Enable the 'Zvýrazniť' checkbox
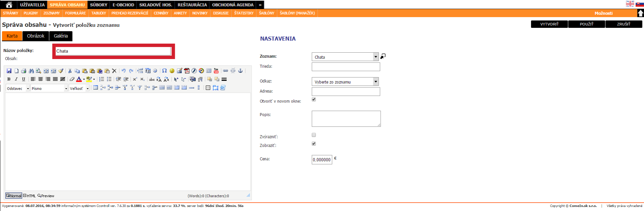 (x=314, y=135)
